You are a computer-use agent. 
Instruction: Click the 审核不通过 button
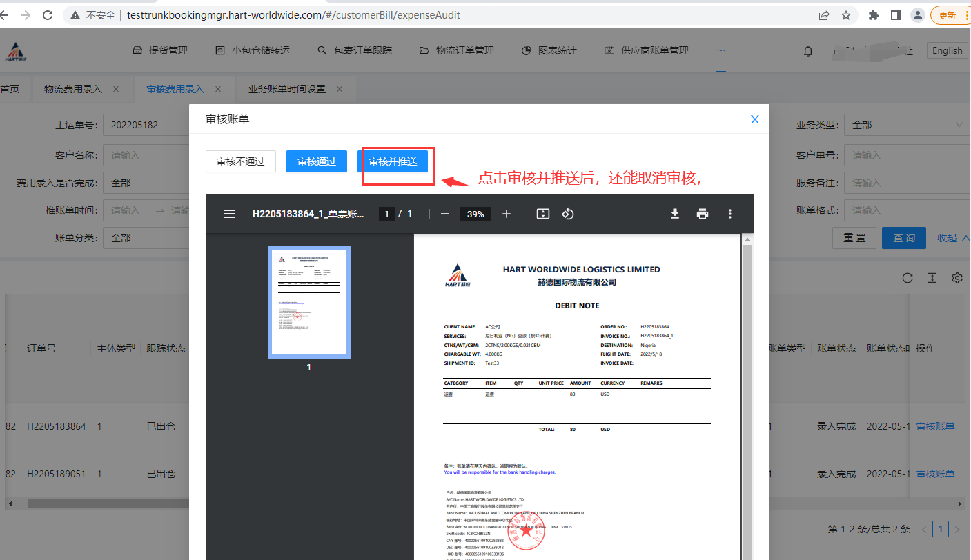[x=241, y=161]
